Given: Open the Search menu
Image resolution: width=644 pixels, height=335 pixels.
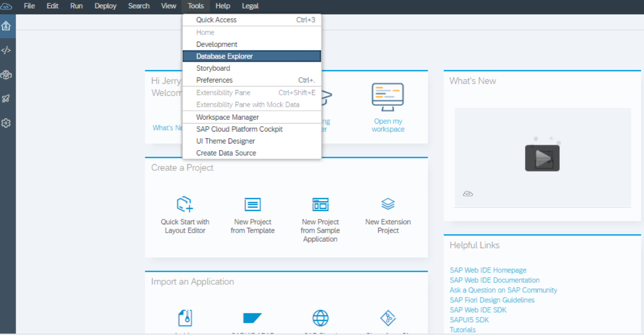Looking at the screenshot, I should [139, 6].
